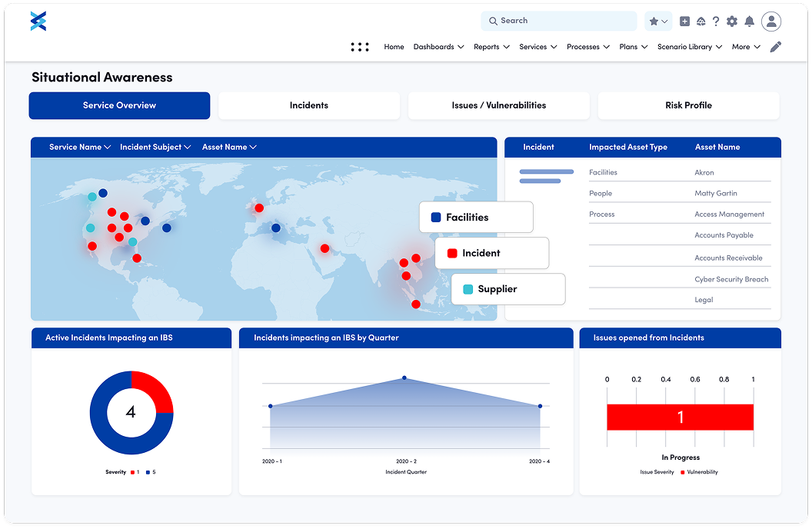Open the settings gear icon
The width and height of the screenshot is (812, 529).
click(732, 22)
